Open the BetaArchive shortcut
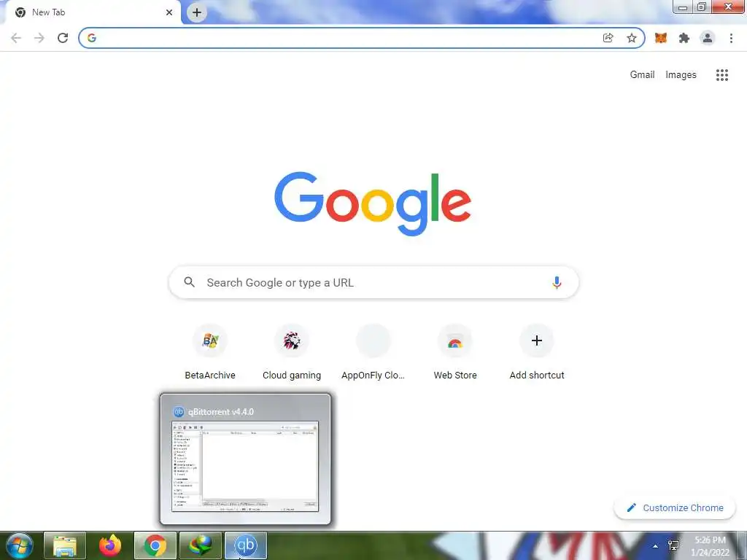The height and width of the screenshot is (560, 747). pyautogui.click(x=210, y=352)
